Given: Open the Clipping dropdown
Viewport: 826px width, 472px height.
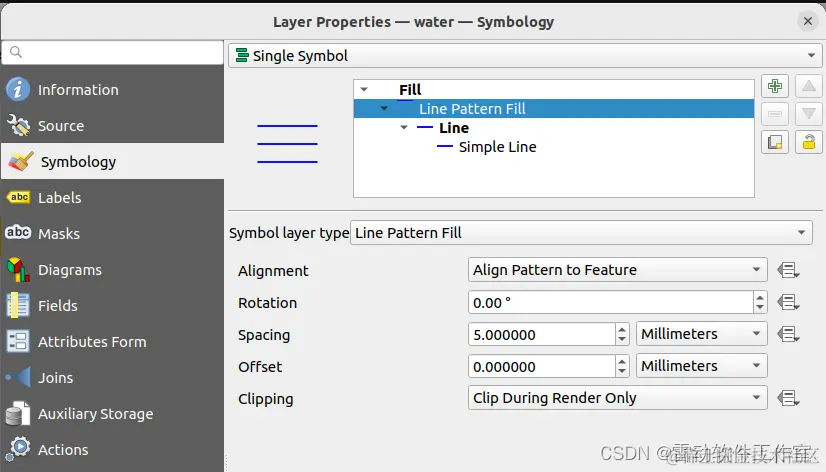Looking at the screenshot, I should pyautogui.click(x=617, y=398).
